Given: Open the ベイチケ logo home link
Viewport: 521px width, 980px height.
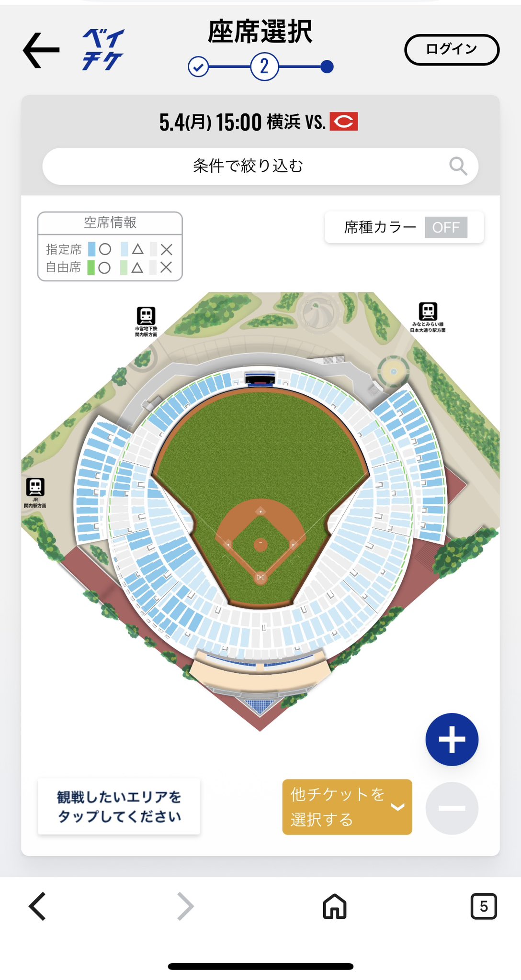Looking at the screenshot, I should [x=102, y=50].
